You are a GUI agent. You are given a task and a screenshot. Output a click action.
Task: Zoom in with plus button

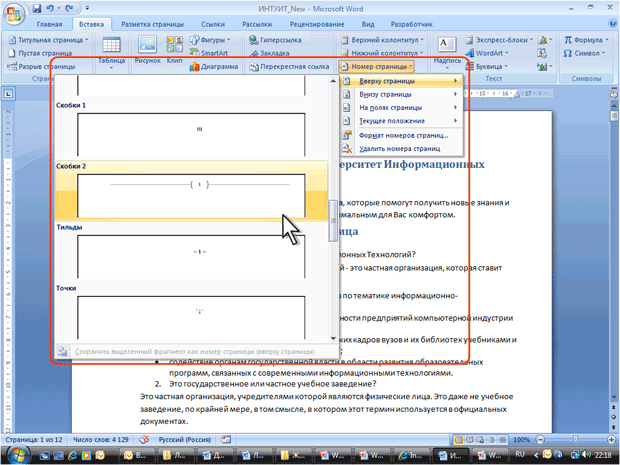coord(612,440)
